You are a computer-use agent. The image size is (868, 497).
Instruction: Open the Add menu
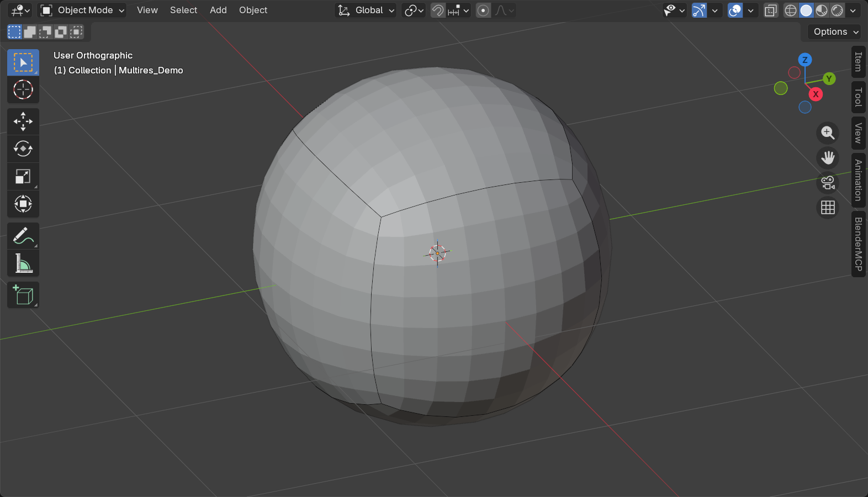tap(218, 10)
